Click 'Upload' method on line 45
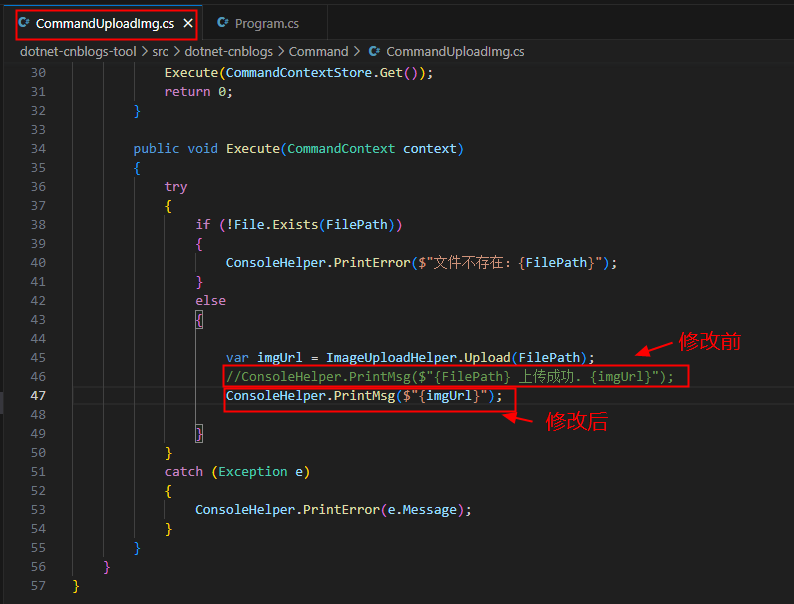Image resolution: width=794 pixels, height=604 pixels. 487,357
